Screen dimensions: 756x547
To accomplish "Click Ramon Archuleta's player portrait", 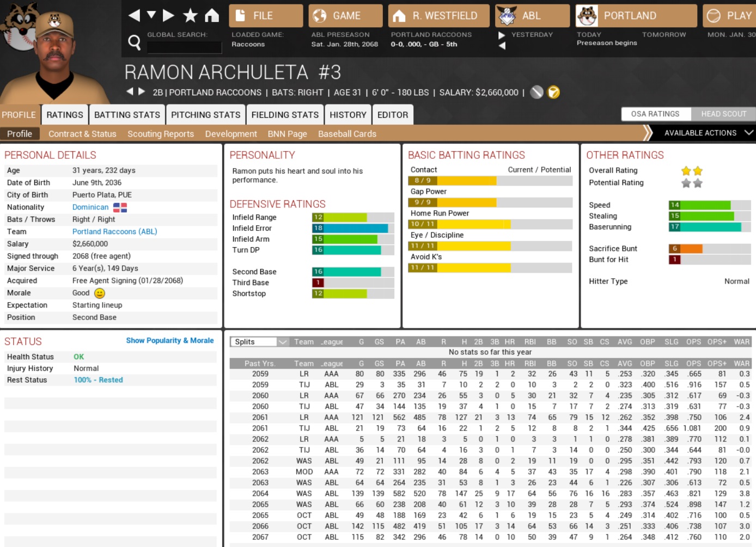I will pos(54,57).
